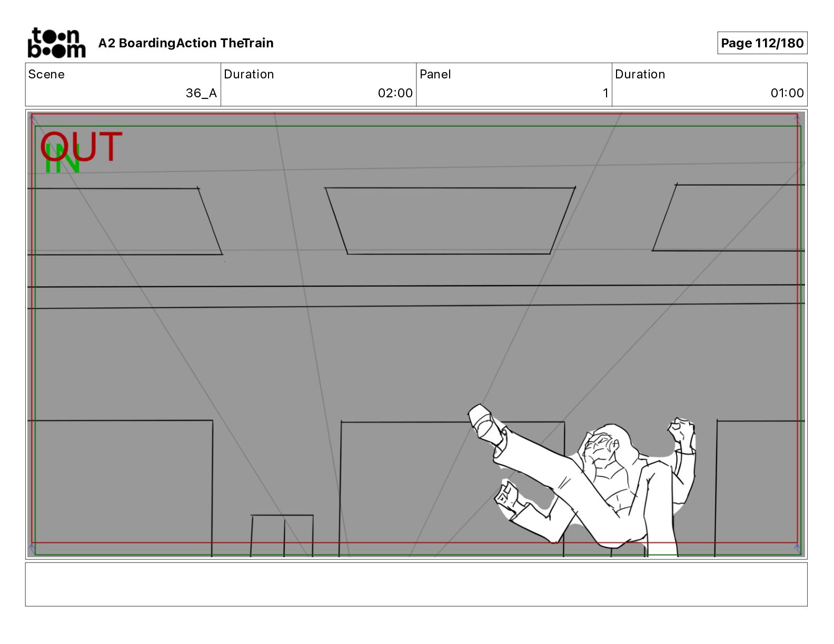Image resolution: width=834 pixels, height=644 pixels.
Task: Click the red 'OUT' camera frame label
Action: (x=82, y=146)
